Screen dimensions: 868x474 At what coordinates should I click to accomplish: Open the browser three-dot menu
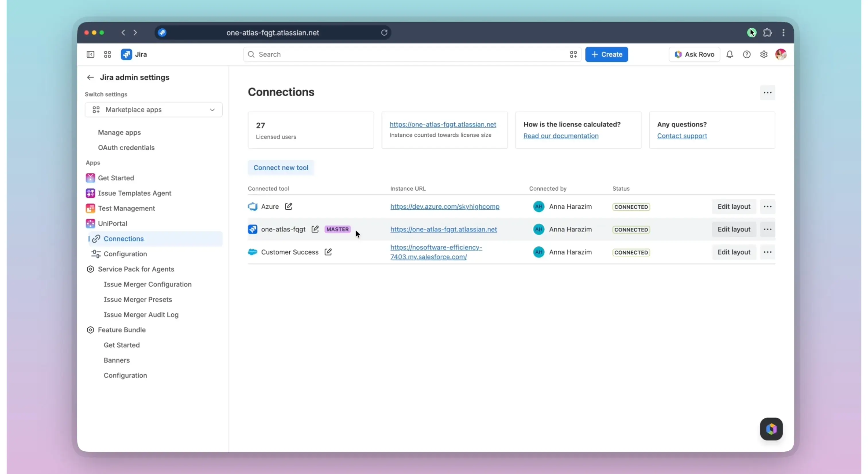coord(783,33)
